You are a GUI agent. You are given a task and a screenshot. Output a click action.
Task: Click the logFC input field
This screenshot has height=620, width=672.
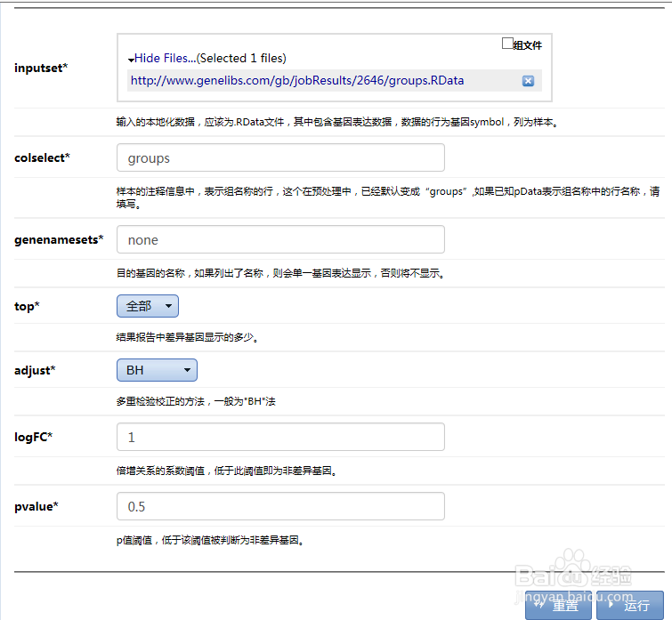tap(280, 437)
